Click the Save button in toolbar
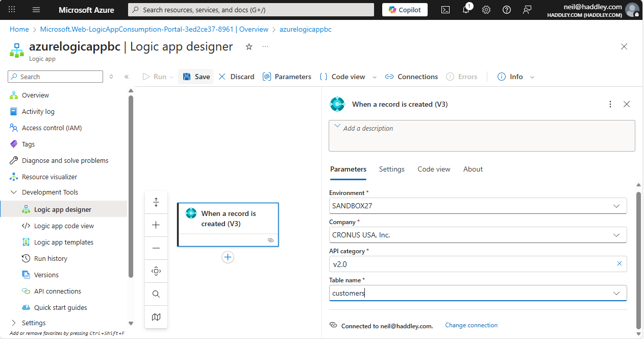Screen dimensions: 644x339 [196, 77]
